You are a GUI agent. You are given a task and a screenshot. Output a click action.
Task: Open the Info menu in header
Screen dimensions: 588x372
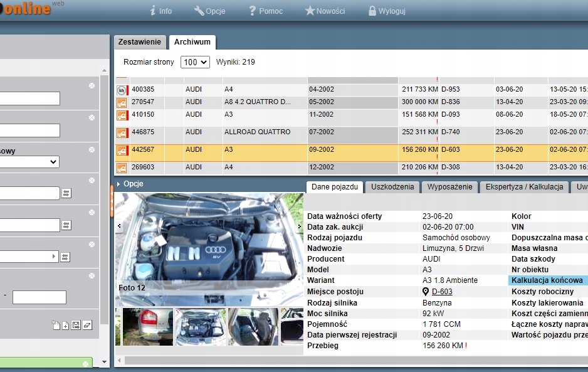(160, 11)
